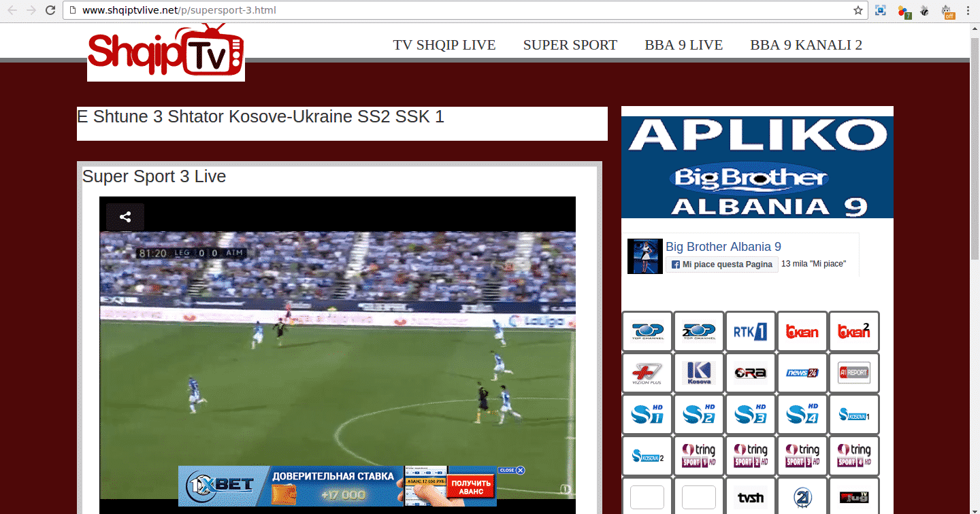Image resolution: width=980 pixels, height=514 pixels.
Task: Close the 1XBET ad overlay
Action: [x=512, y=470]
